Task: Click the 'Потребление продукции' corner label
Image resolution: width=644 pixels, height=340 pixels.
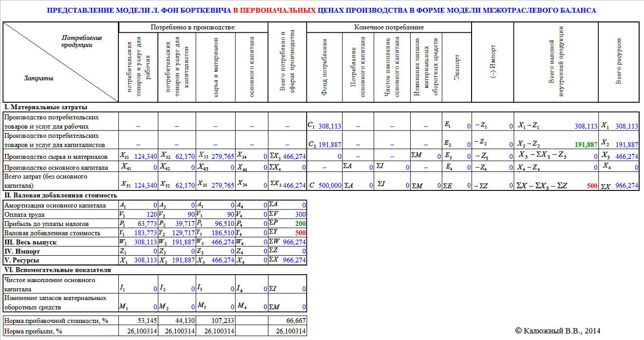Action: pos(82,41)
